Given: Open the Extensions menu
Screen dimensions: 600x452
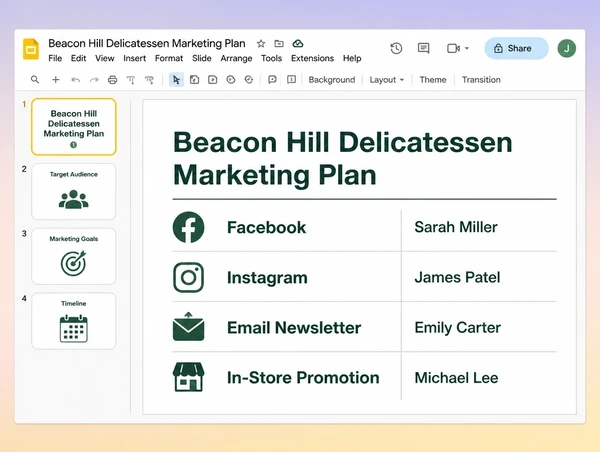Looking at the screenshot, I should [312, 58].
